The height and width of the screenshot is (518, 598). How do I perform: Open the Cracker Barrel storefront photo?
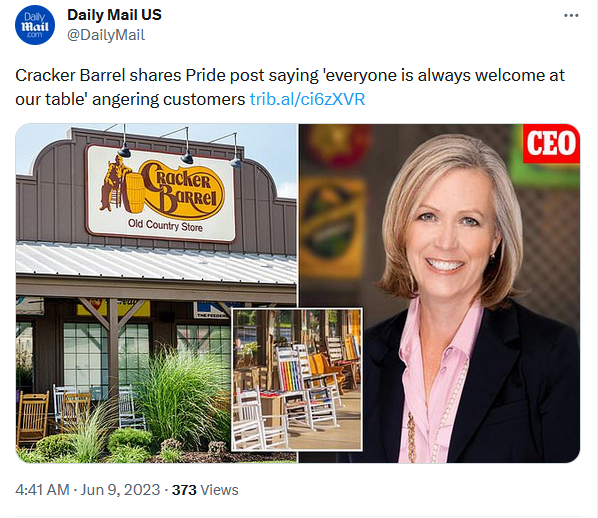click(156, 293)
